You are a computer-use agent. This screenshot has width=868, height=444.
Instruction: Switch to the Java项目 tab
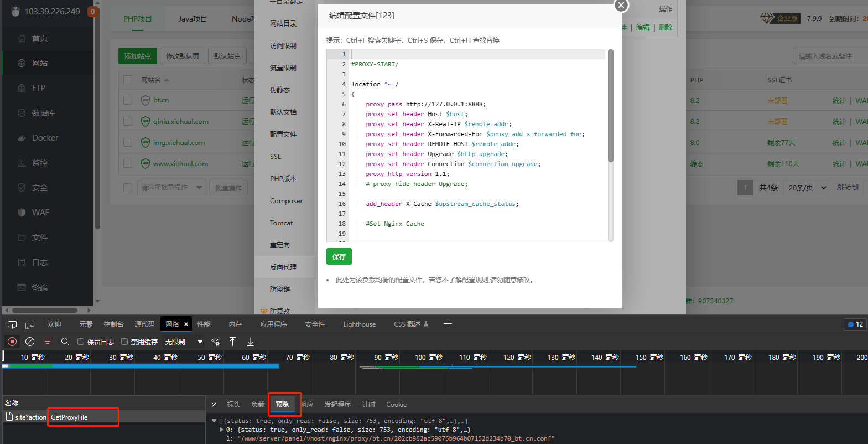coord(193,19)
